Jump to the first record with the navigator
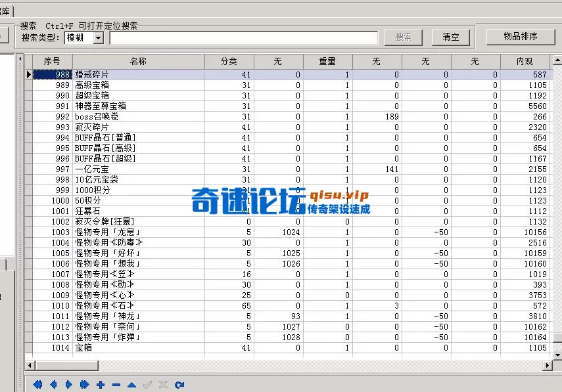562x392 pixels. [x=37, y=384]
